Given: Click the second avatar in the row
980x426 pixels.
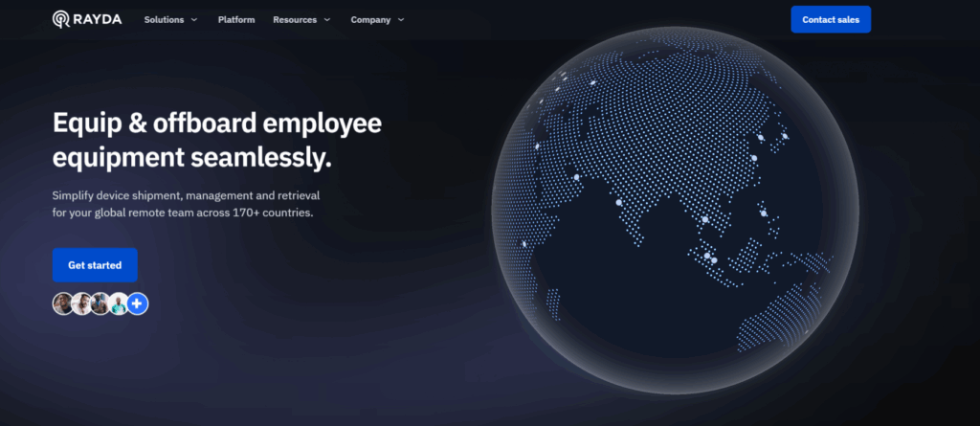Looking at the screenshot, I should pos(81,303).
